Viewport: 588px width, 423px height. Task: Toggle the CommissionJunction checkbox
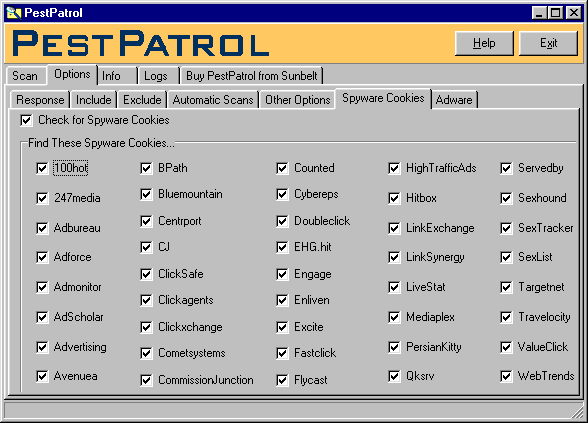pyautogui.click(x=146, y=380)
